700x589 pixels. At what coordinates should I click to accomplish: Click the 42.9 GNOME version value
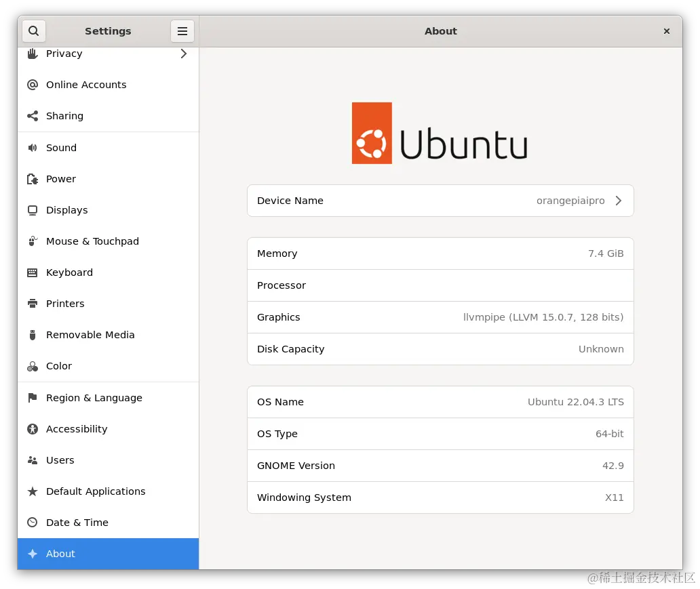(x=613, y=466)
